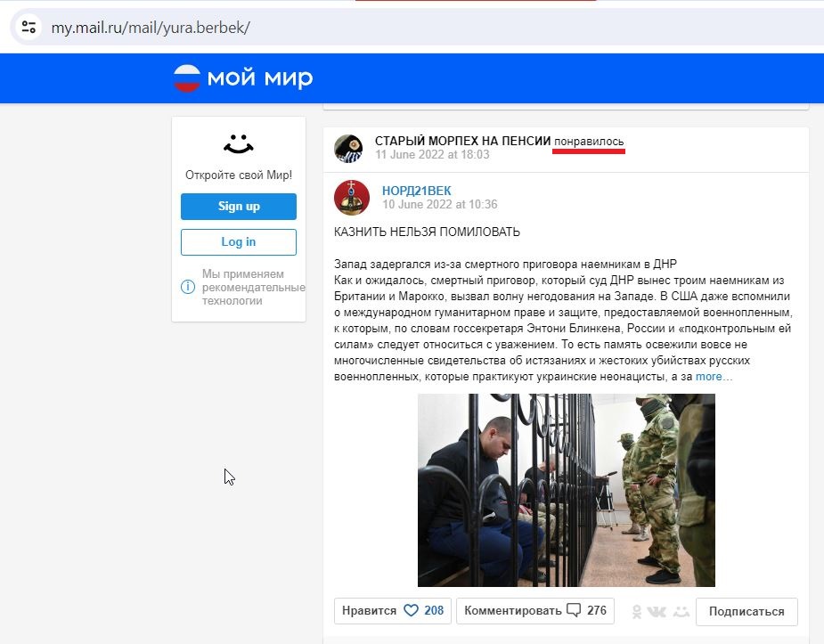Viewport: 824px width, 644px height.
Task: Click the info icon beside рекомендательные технологии
Action: [x=188, y=287]
